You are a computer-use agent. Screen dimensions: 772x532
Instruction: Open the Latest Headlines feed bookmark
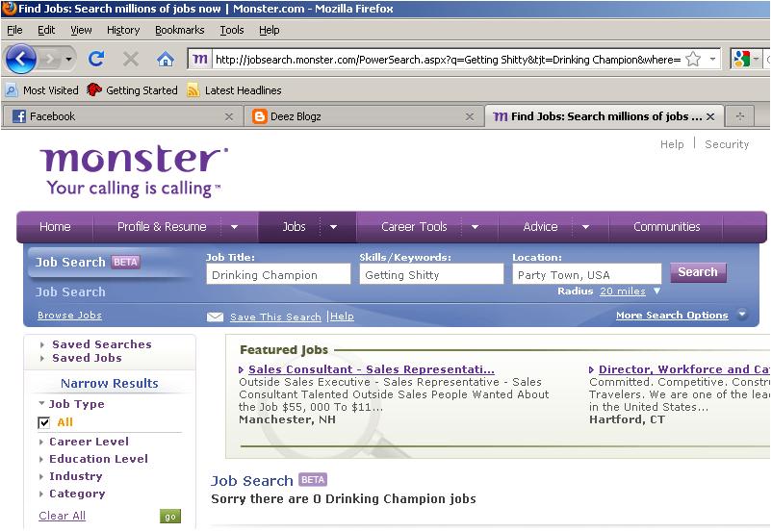pyautogui.click(x=234, y=90)
